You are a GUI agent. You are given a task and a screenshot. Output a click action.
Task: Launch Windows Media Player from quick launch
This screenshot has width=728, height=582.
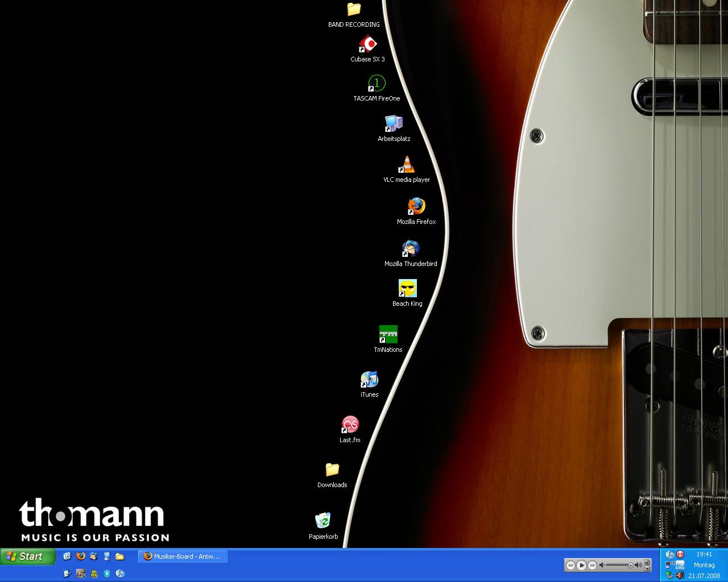107,573
